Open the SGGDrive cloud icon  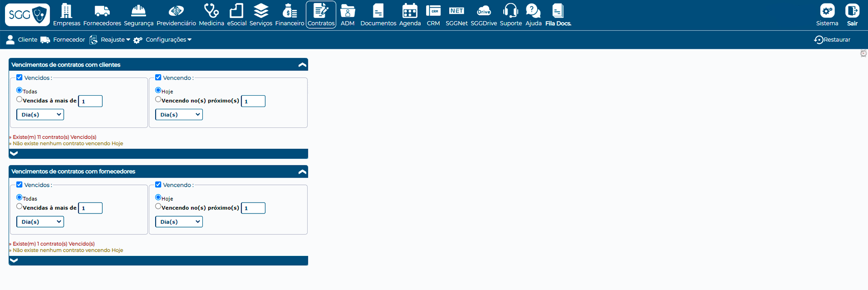coord(484,11)
